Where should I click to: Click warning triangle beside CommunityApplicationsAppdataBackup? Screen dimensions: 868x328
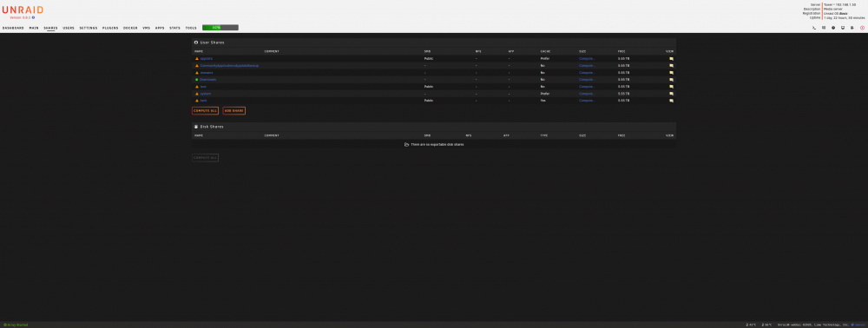tap(196, 65)
